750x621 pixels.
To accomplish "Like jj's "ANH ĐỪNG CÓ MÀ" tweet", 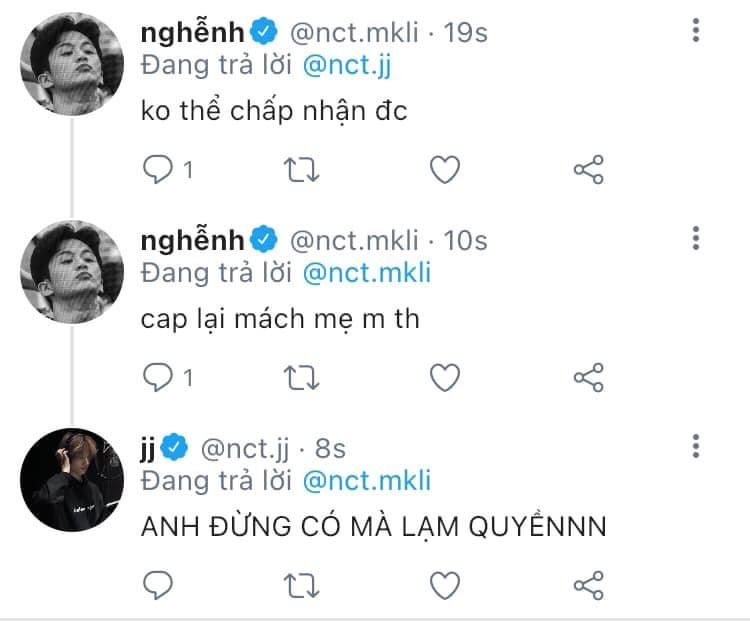I will [445, 583].
